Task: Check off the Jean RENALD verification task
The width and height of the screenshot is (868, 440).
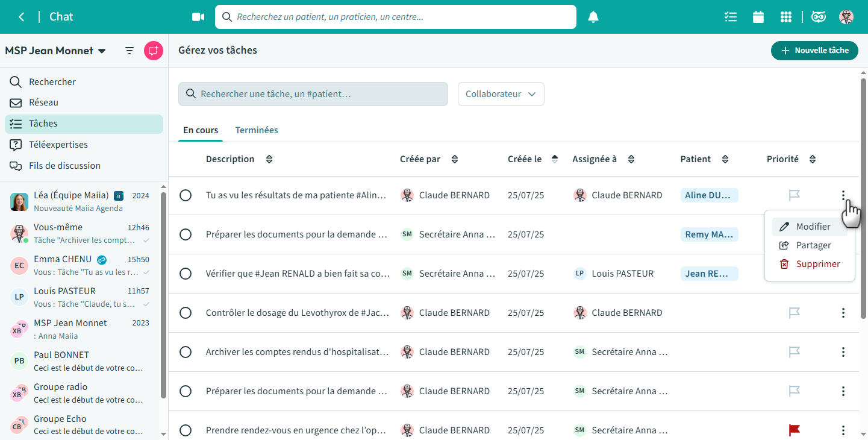Action: coord(186,274)
